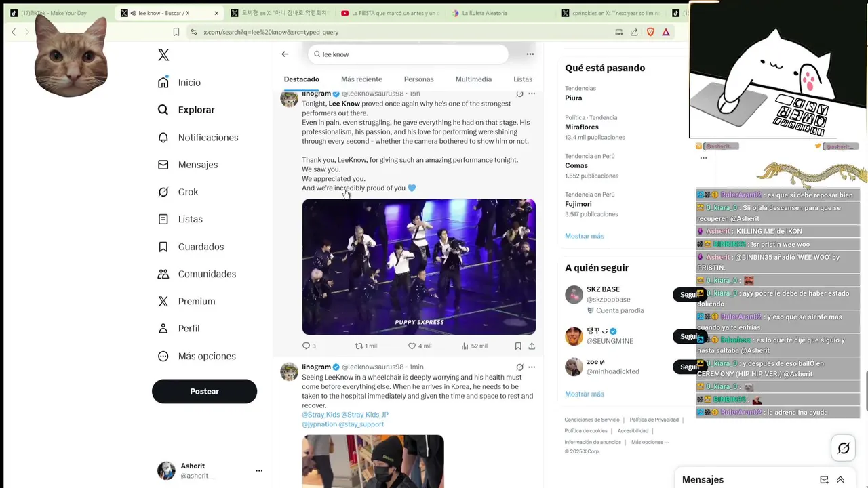Open Asherit account menu dots
This screenshot has height=488, width=868.
(x=258, y=470)
